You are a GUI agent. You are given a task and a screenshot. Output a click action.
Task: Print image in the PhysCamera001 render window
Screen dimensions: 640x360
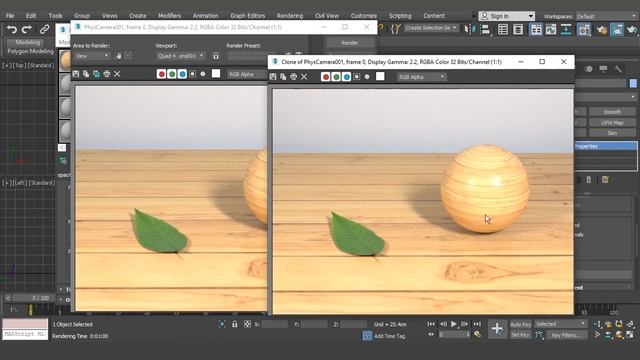pos(107,74)
